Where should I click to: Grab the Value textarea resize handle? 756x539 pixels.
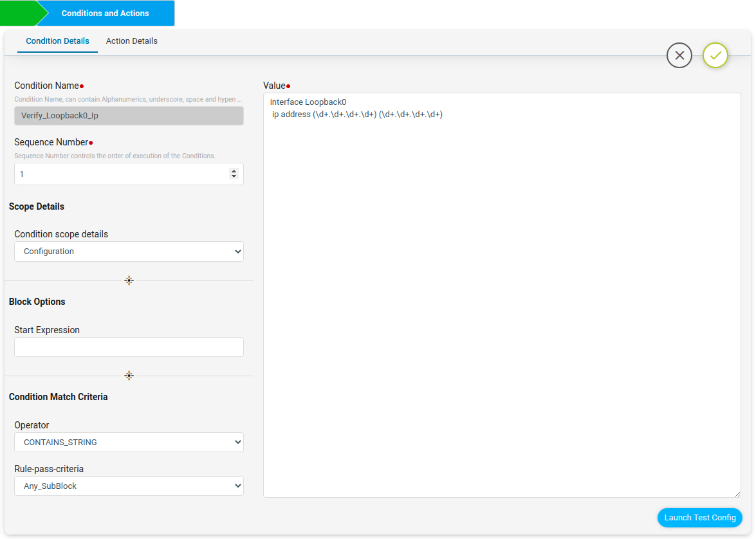click(737, 494)
